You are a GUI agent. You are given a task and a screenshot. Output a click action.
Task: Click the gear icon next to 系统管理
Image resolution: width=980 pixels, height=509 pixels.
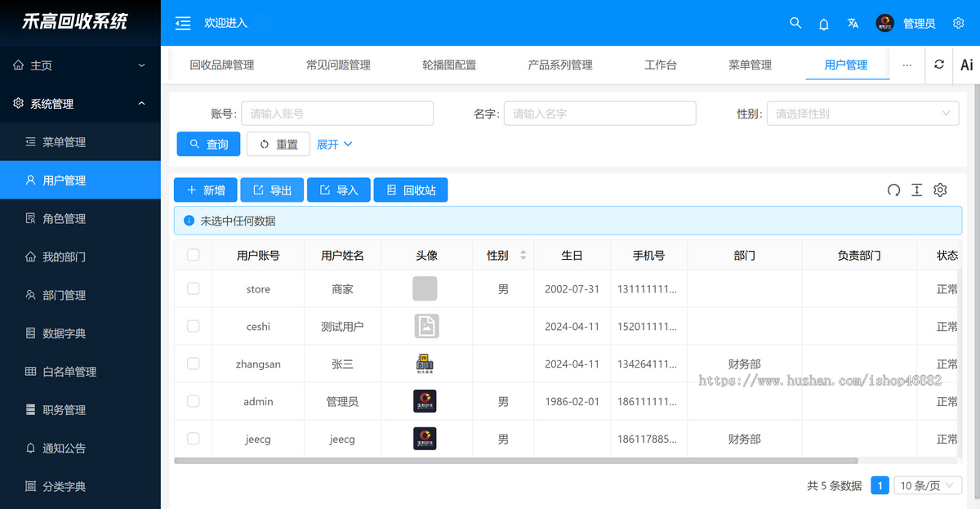point(19,104)
